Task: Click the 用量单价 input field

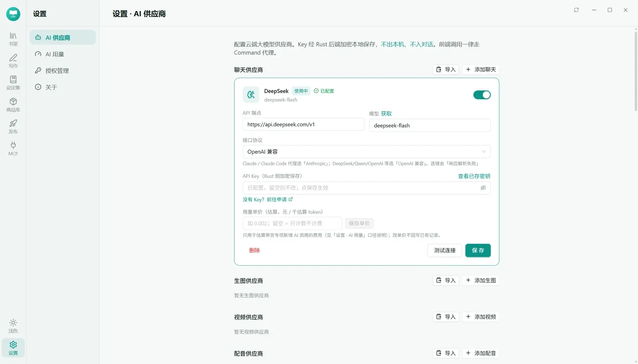Action: 292,223
